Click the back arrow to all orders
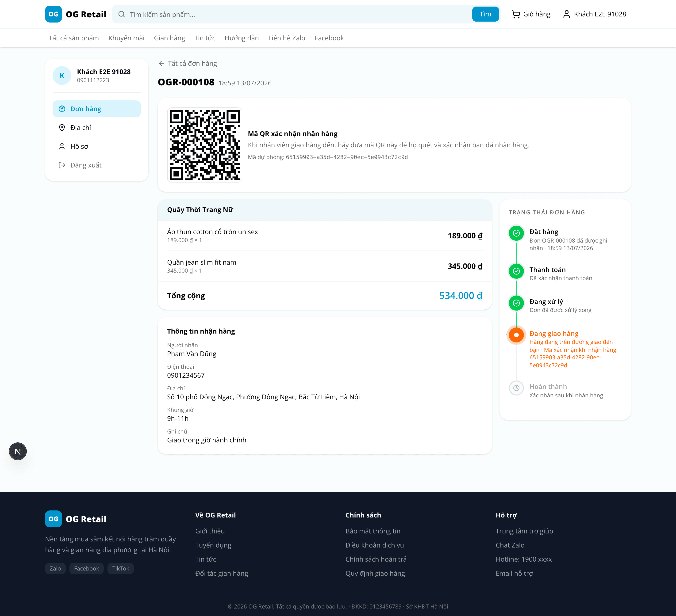The image size is (676, 616). point(161,63)
